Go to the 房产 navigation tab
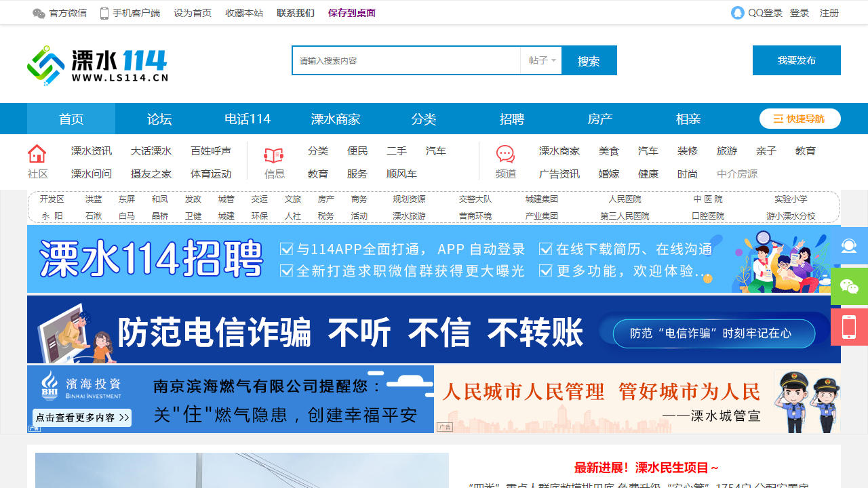Viewport: 868px width, 488px height. tap(600, 119)
